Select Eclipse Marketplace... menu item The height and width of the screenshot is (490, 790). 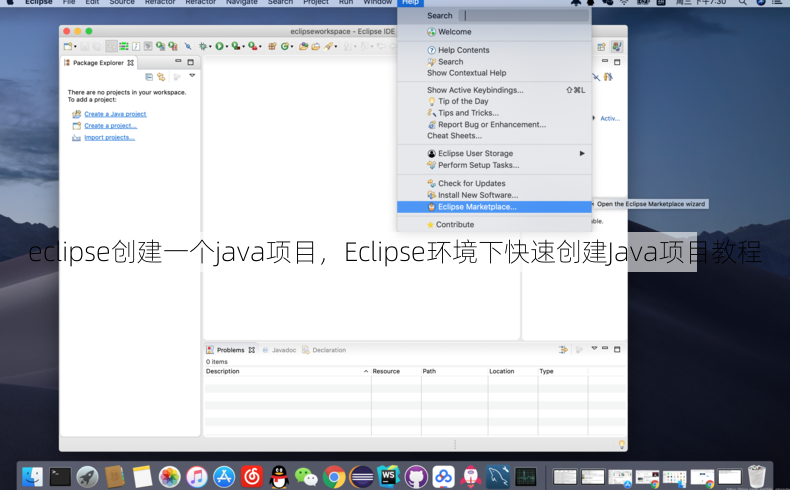pos(494,207)
